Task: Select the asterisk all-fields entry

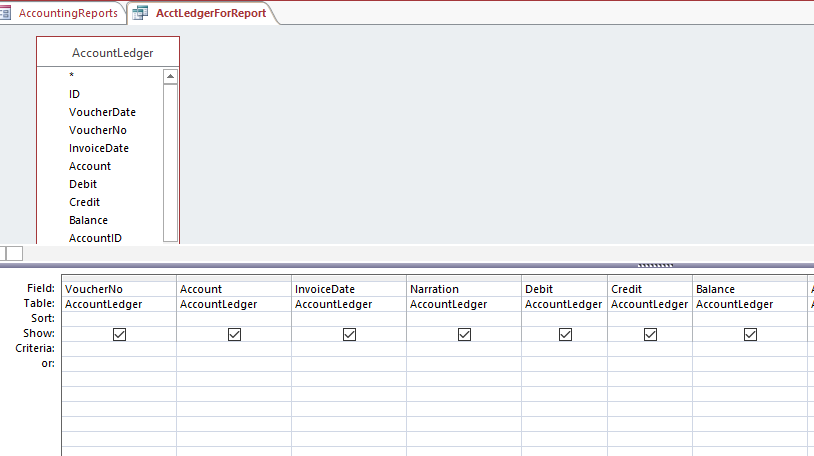Action: tap(72, 76)
